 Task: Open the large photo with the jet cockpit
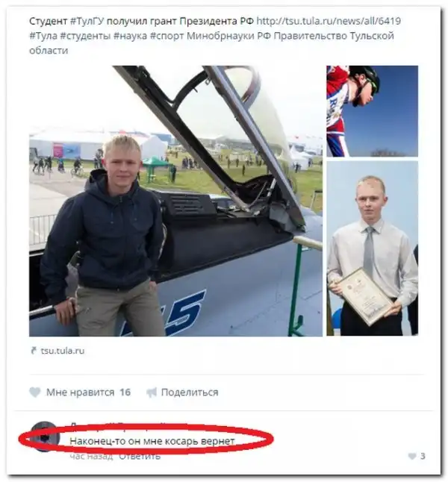175,201
